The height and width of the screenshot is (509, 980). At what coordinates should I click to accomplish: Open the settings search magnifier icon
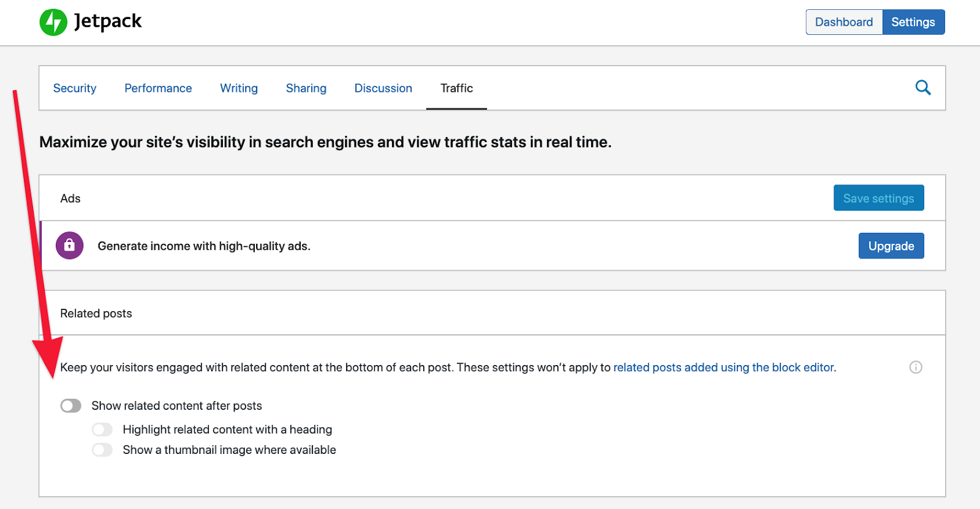click(x=922, y=88)
